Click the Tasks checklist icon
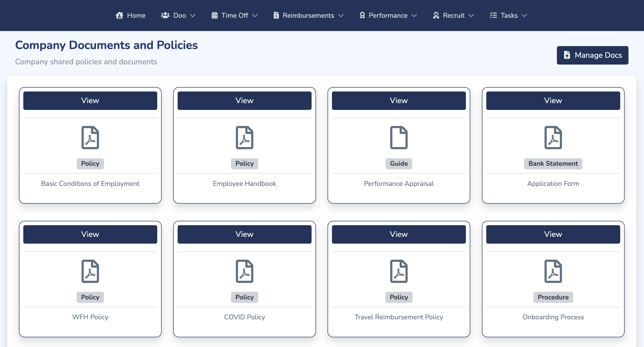 [x=493, y=15]
